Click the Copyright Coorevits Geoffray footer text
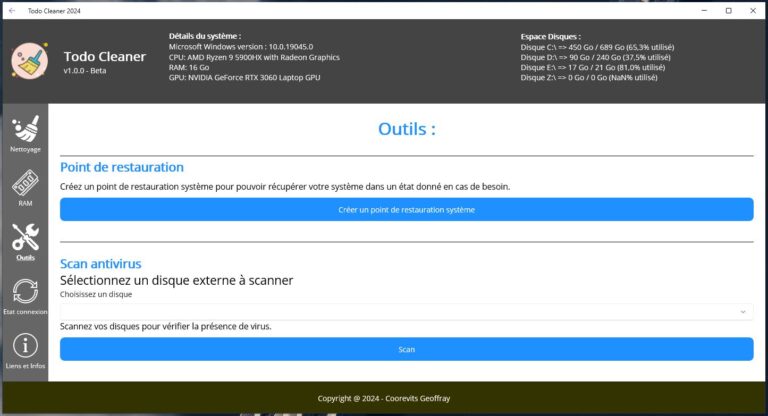The height and width of the screenshot is (416, 768). click(384, 398)
